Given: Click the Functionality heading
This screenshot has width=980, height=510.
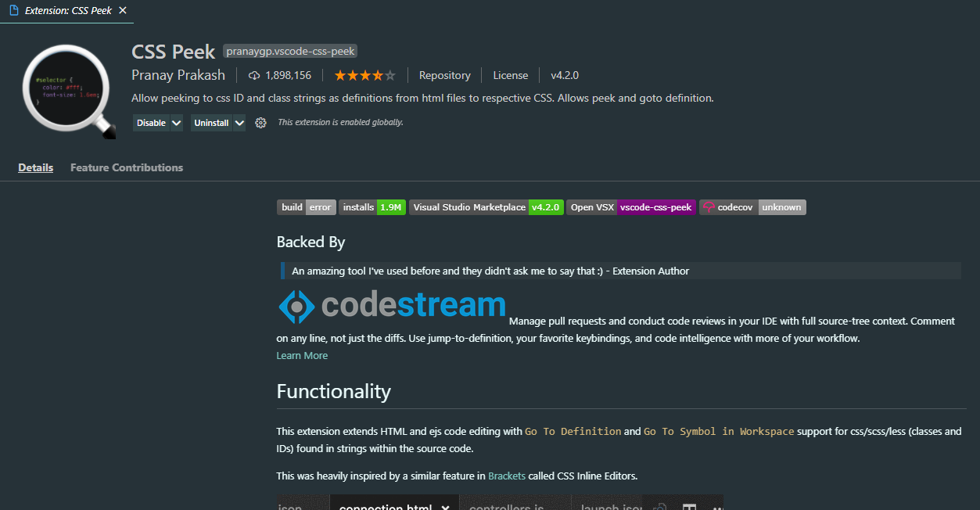Looking at the screenshot, I should click(333, 391).
